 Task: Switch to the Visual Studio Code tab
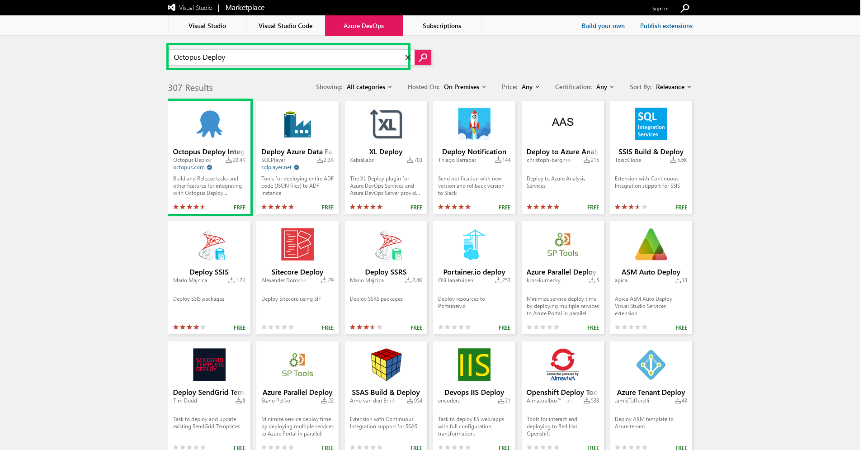pyautogui.click(x=285, y=26)
